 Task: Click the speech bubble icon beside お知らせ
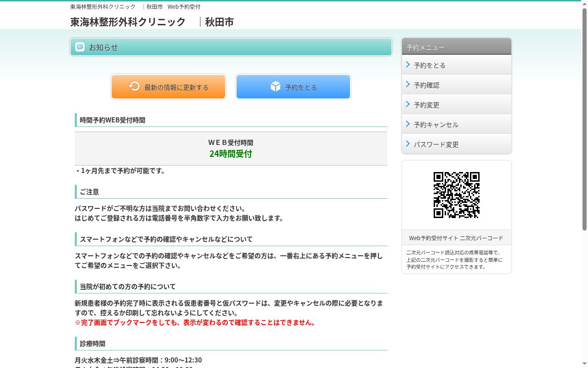coord(80,47)
